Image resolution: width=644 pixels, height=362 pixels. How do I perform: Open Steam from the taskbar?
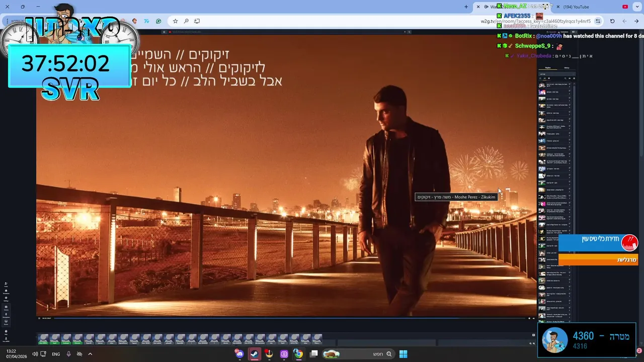point(255,354)
